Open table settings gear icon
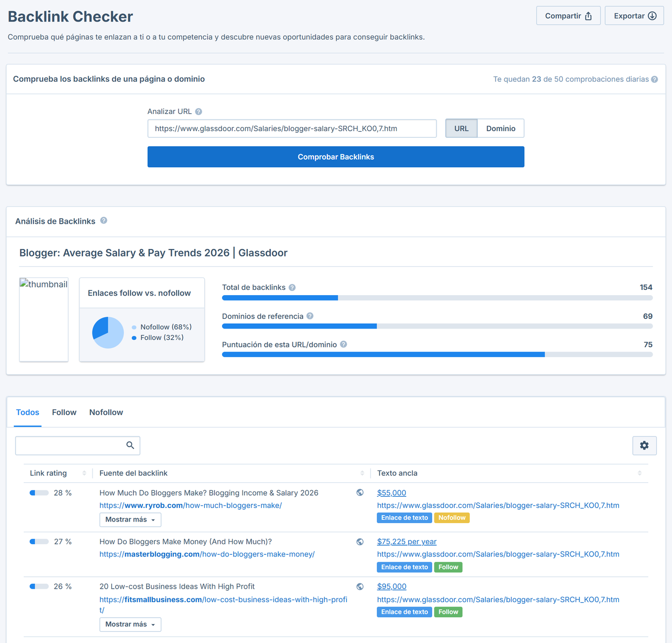This screenshot has height=643, width=672. pos(644,445)
